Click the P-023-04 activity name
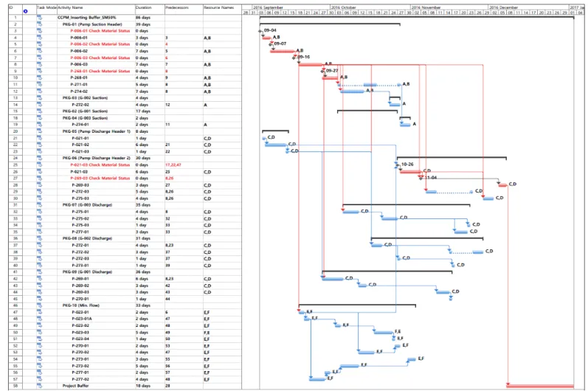Screen dimensions: 588x391 tap(80, 339)
